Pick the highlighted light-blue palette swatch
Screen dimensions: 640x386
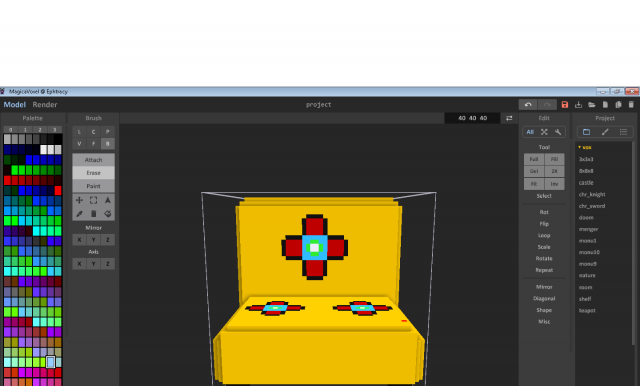51,362
